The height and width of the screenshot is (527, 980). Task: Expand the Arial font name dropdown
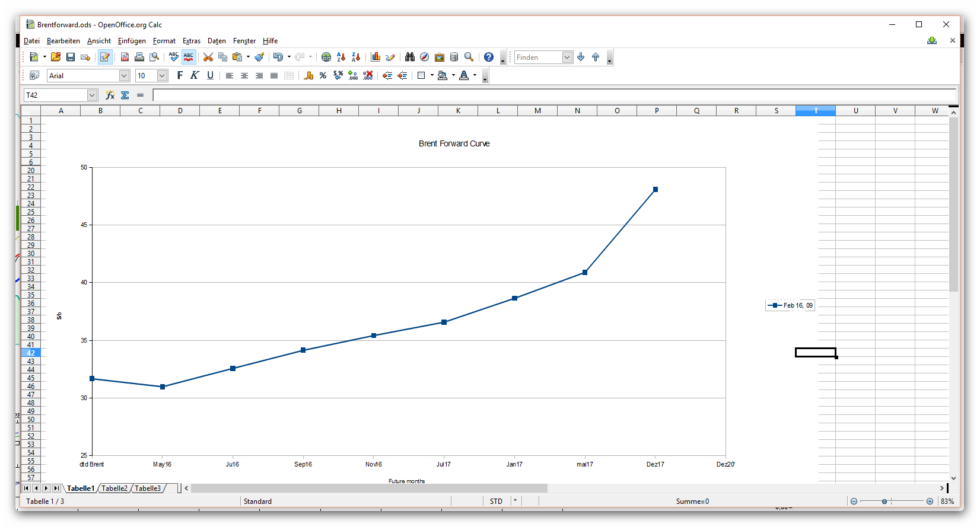click(124, 75)
